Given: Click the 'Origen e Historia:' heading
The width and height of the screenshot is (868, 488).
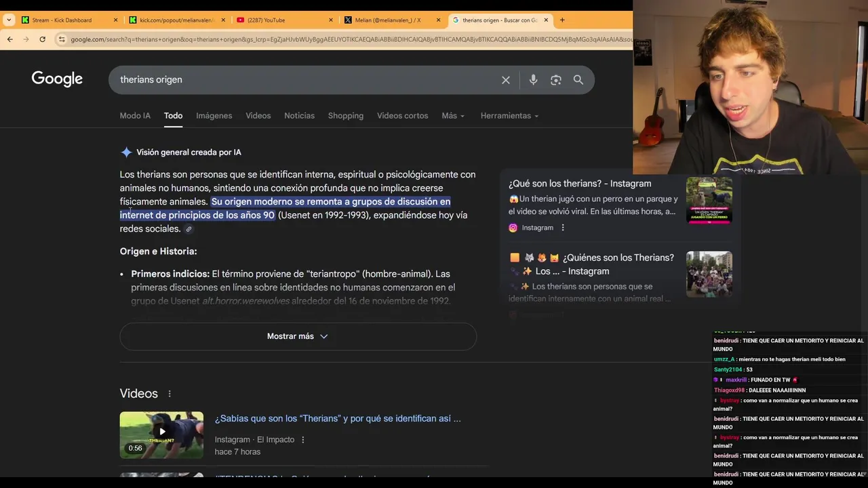Looking at the screenshot, I should (x=158, y=251).
